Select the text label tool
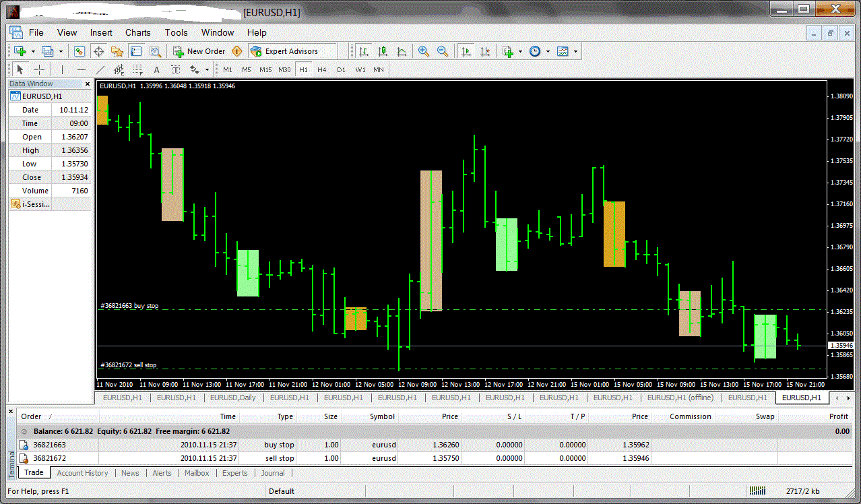 click(x=175, y=69)
